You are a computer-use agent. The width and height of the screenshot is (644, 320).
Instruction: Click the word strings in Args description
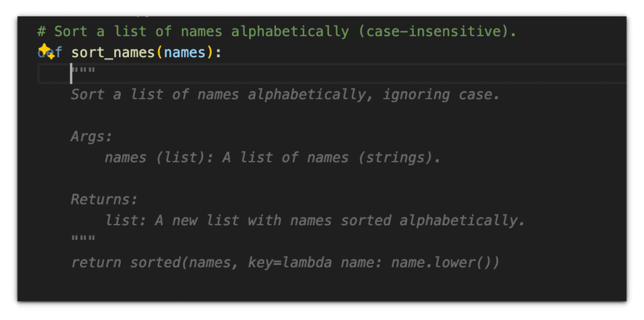point(398,158)
